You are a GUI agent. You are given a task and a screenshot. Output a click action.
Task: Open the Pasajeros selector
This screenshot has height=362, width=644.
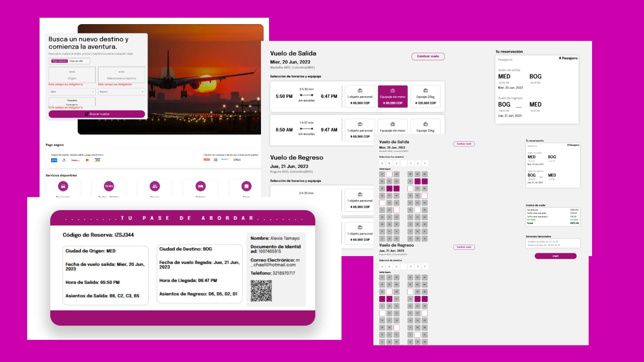coord(72,101)
